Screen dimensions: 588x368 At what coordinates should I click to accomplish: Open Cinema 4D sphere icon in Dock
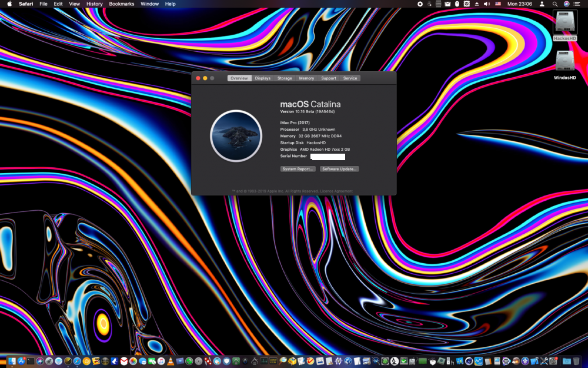pos(469,362)
